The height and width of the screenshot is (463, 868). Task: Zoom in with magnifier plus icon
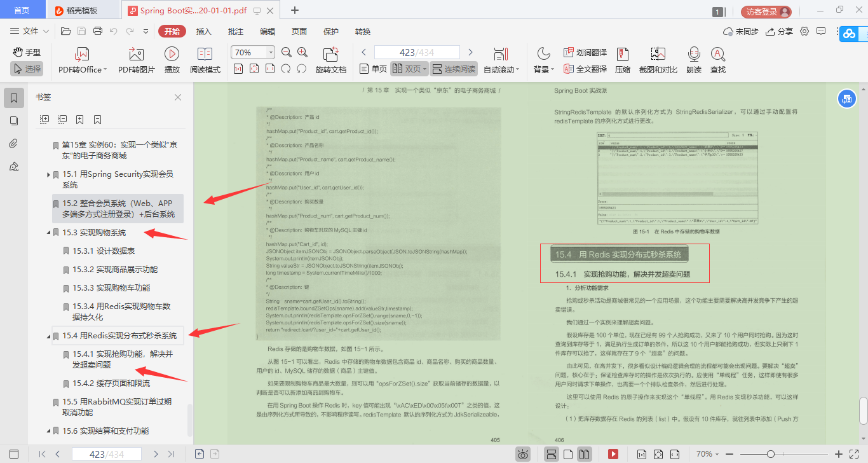pyautogui.click(x=302, y=52)
